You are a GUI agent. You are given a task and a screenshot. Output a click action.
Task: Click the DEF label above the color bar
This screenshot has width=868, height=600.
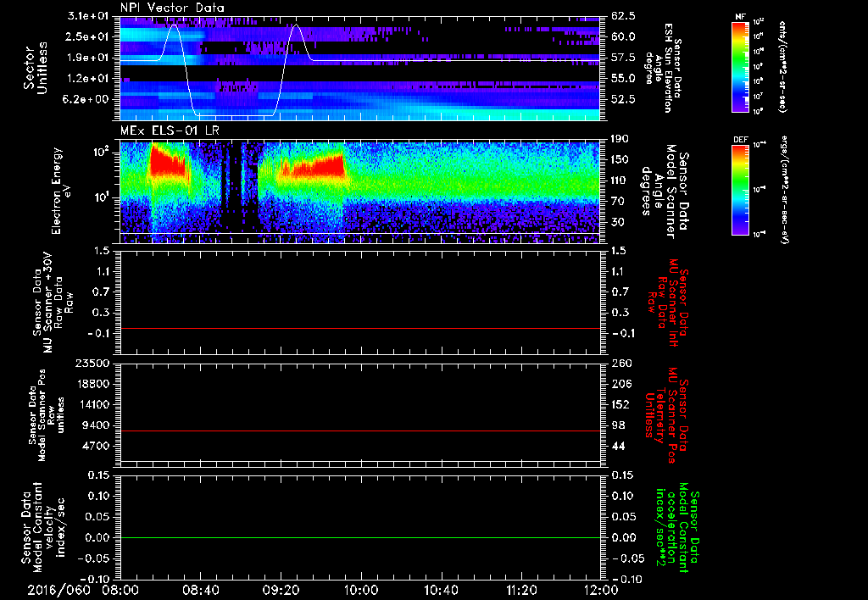[740, 140]
